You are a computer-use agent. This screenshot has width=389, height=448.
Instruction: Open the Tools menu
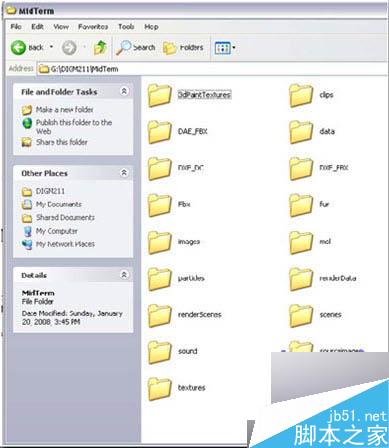(126, 27)
